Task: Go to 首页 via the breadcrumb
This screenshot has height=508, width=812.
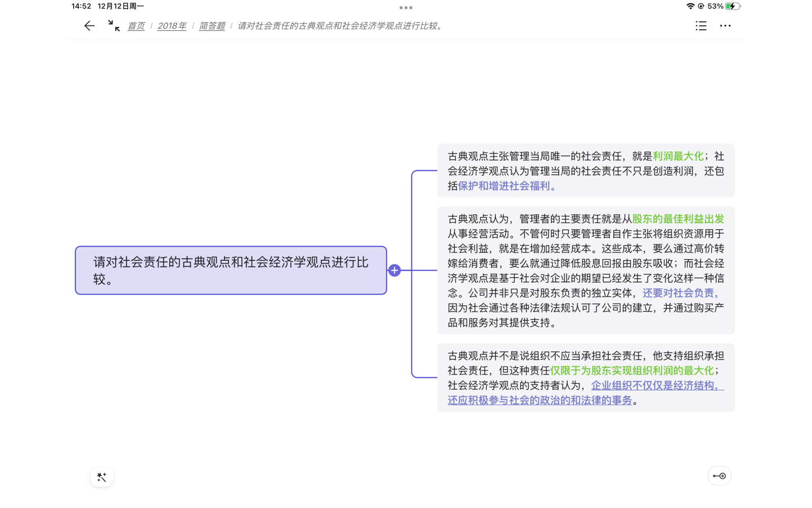Action: point(136,25)
